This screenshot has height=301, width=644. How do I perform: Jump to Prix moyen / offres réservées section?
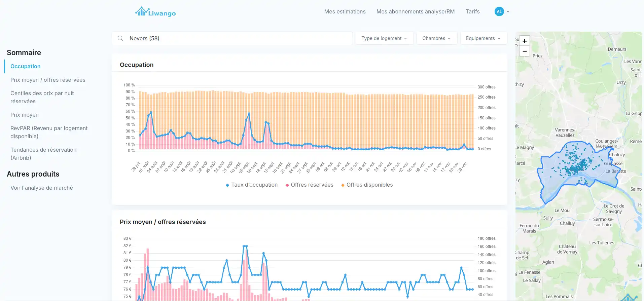coord(48,80)
